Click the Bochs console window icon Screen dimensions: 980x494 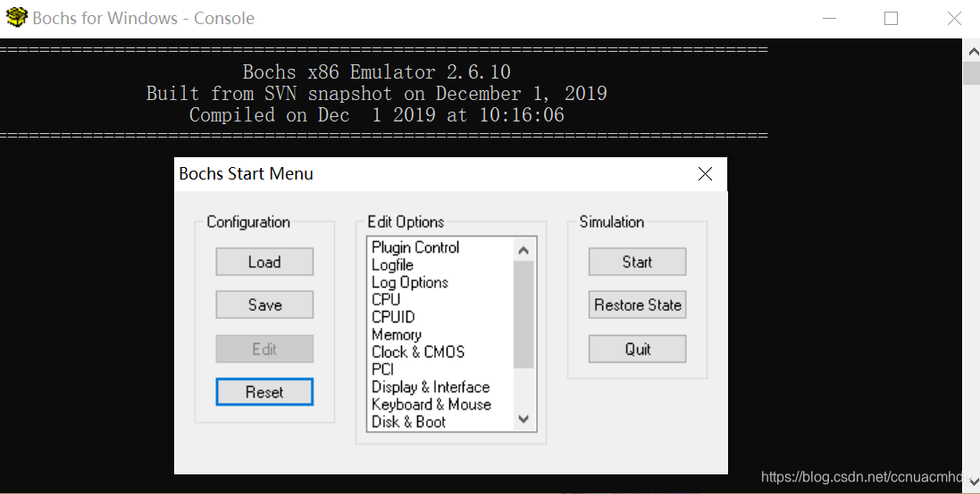[x=16, y=18]
